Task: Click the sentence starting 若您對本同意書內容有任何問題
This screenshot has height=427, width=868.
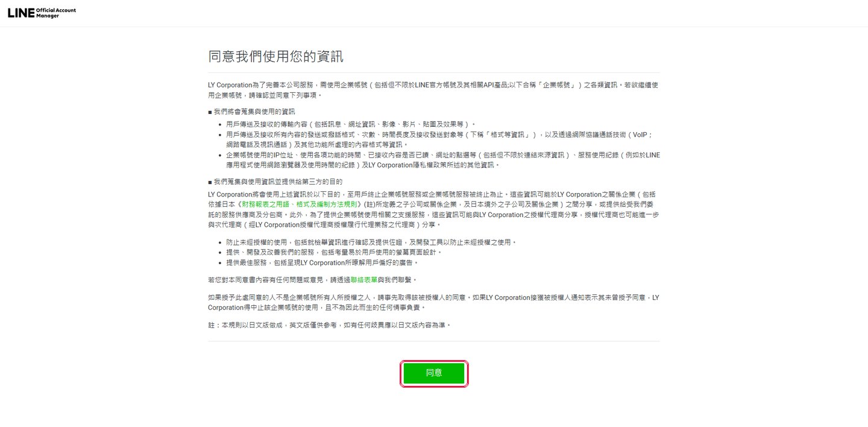Action: pos(312,280)
